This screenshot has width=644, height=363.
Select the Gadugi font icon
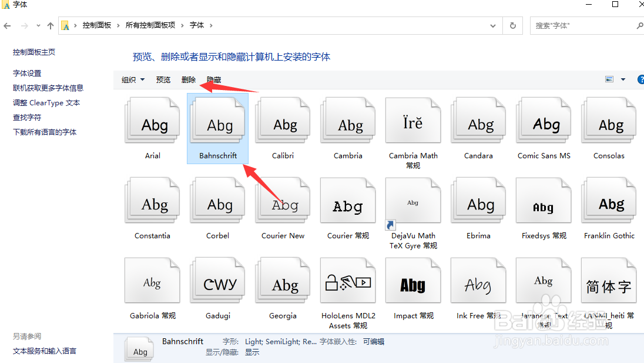pos(217,281)
